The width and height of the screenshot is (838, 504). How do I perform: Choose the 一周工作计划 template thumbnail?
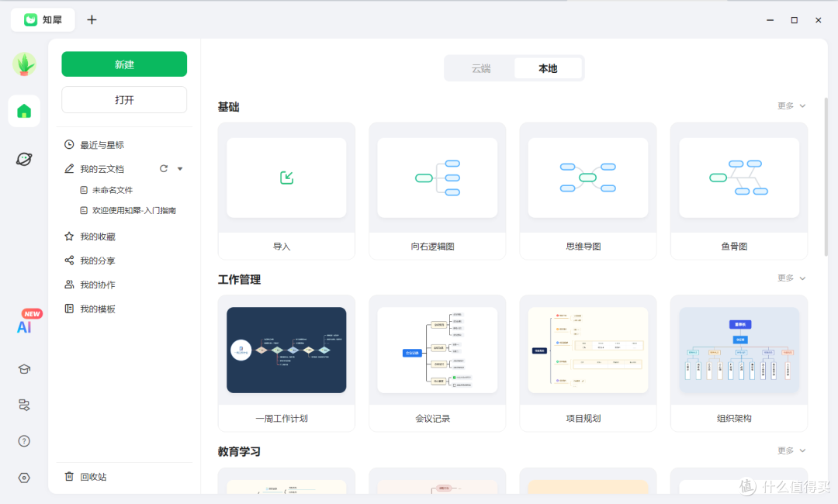(286, 350)
